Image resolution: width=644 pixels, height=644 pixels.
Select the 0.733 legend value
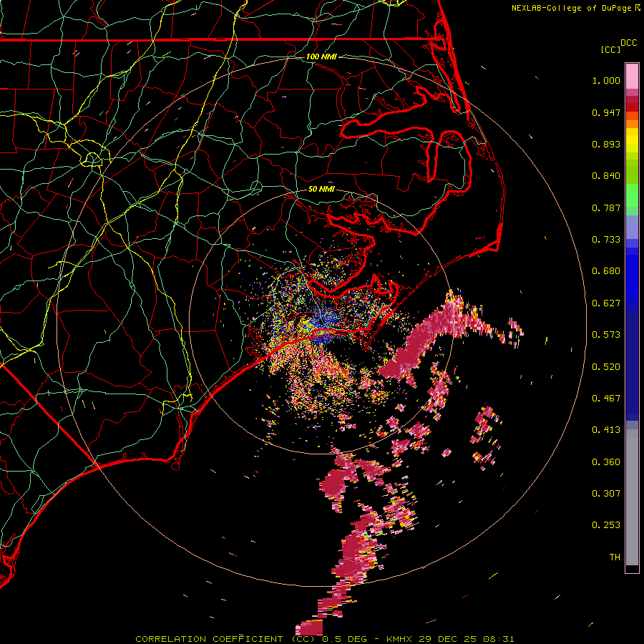click(x=606, y=240)
